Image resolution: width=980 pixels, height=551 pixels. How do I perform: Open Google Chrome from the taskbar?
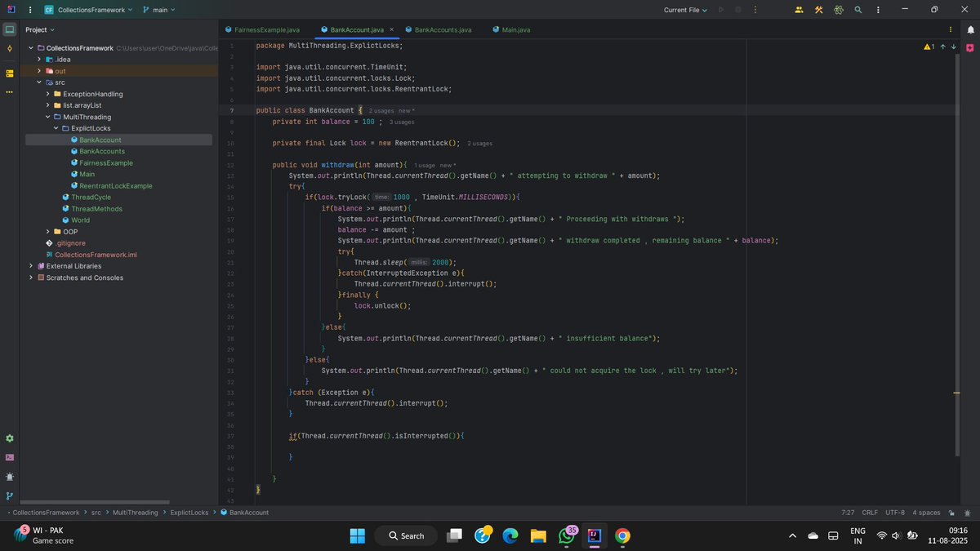coord(622,535)
